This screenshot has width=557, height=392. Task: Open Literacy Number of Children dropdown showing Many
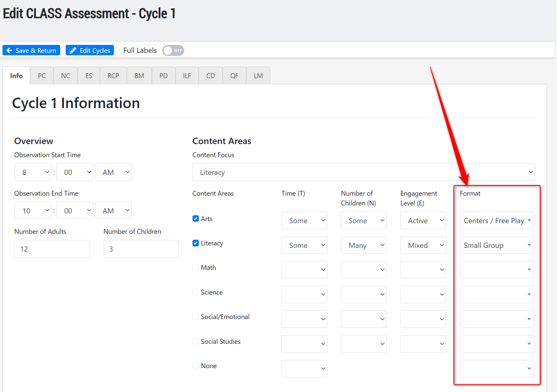tap(364, 245)
